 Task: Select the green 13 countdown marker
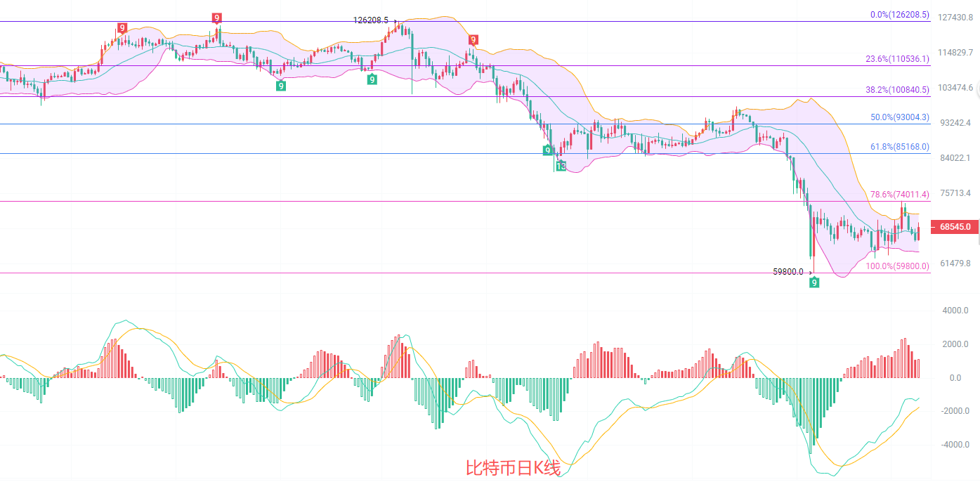tap(561, 167)
